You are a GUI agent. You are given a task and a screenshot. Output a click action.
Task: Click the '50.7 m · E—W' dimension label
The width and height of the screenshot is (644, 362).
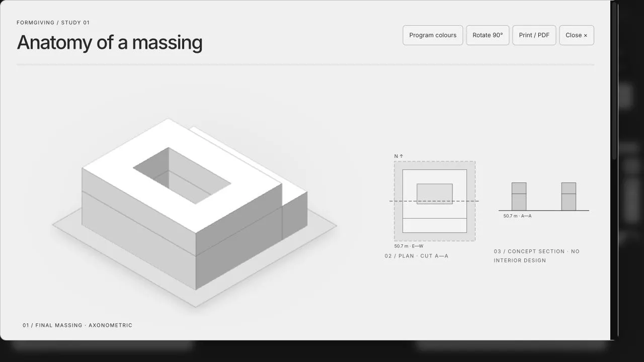click(x=409, y=246)
